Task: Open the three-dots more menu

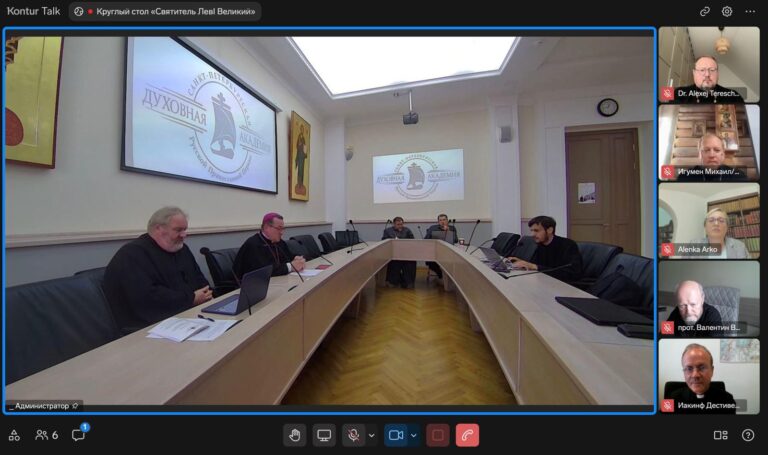Action: click(x=750, y=11)
